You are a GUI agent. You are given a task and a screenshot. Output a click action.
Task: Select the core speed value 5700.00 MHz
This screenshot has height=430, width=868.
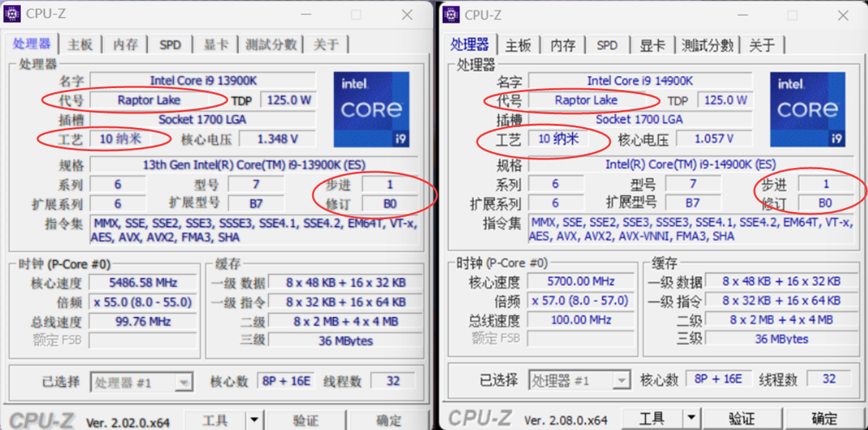pos(580,281)
